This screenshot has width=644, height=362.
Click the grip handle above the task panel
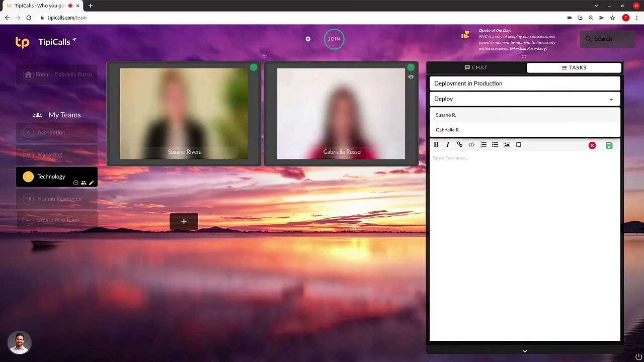click(524, 56)
